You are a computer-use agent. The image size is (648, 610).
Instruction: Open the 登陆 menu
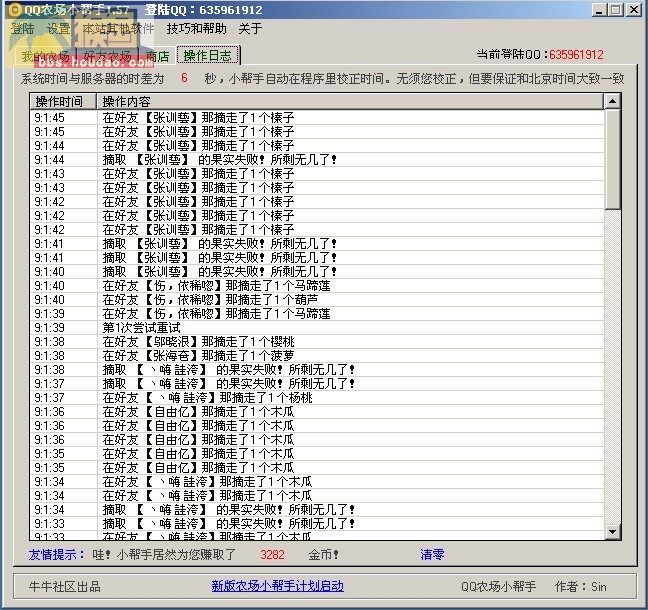point(23,29)
